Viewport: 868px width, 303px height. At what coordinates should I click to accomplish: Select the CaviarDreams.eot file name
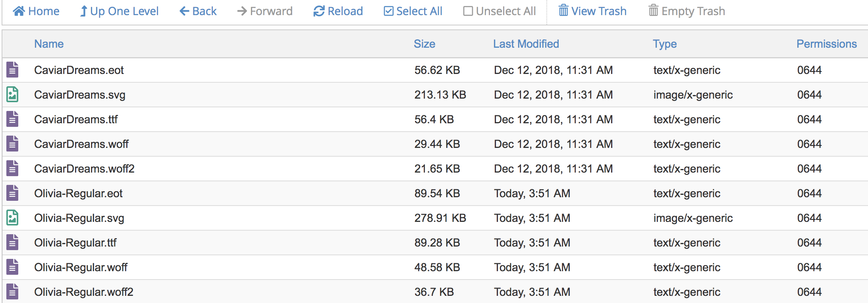pos(79,70)
